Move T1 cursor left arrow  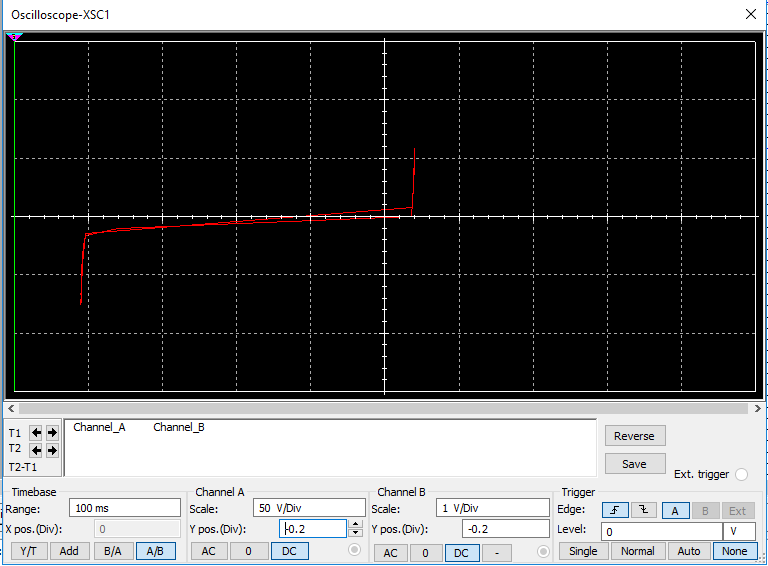point(36,433)
